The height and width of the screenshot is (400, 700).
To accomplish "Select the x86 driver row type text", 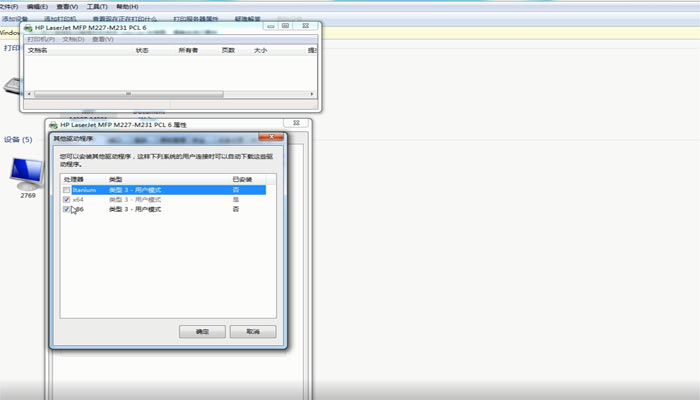I will [135, 209].
